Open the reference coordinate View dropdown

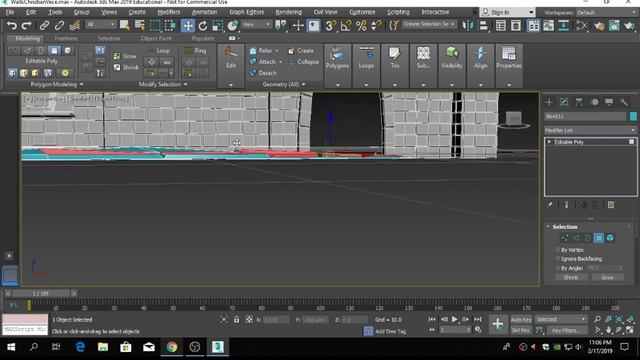coord(256,25)
